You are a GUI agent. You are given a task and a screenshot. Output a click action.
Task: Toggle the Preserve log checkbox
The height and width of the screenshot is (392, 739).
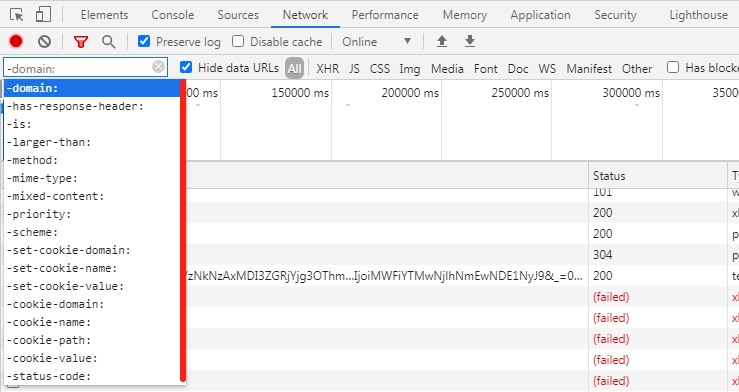[144, 41]
